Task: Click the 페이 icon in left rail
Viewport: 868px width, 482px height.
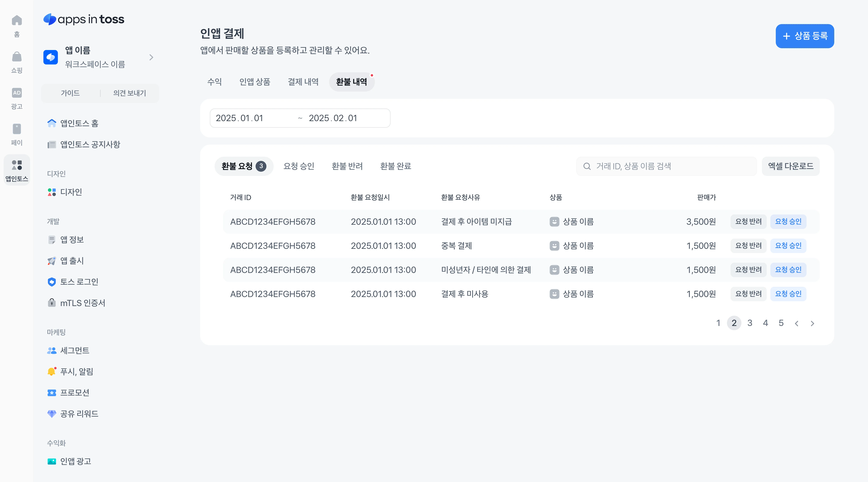Action: 17,129
